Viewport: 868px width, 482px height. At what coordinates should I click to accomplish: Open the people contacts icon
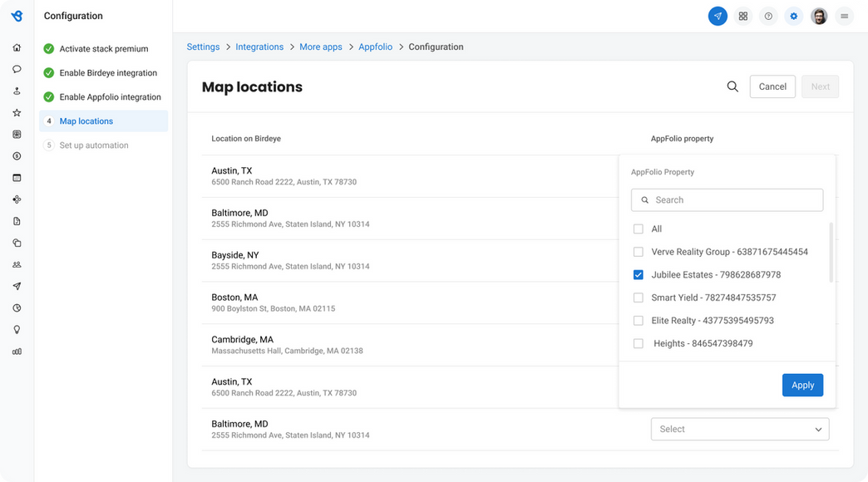pos(17,264)
